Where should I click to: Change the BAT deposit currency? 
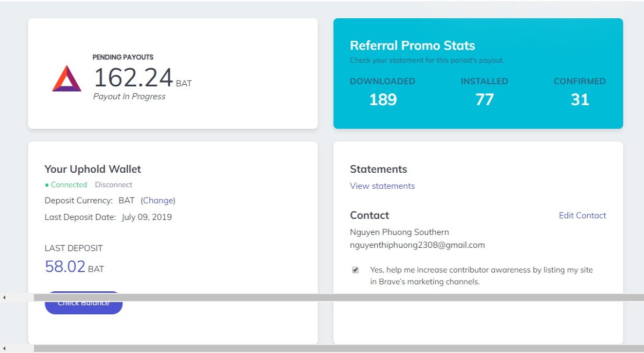pyautogui.click(x=158, y=201)
